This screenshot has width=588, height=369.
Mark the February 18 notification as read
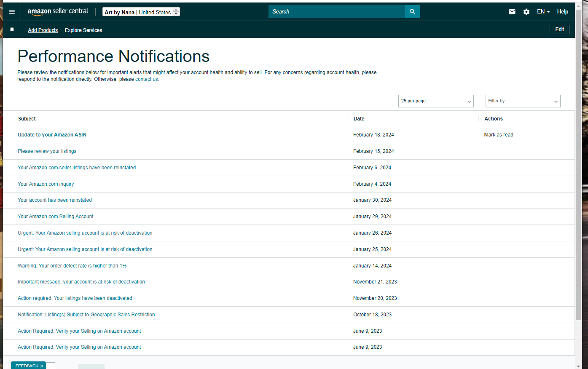[x=499, y=135]
